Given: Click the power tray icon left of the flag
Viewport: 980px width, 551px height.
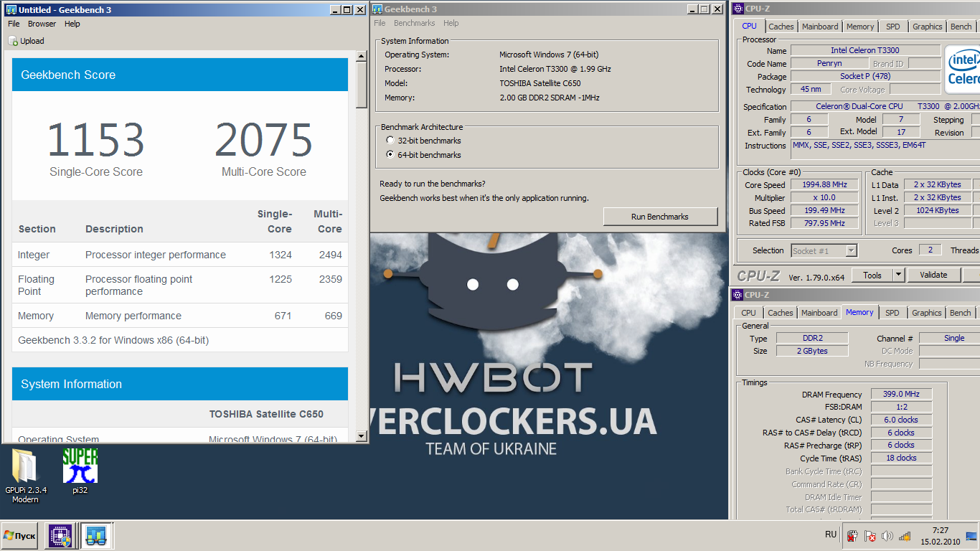Looking at the screenshot, I should click(852, 536).
